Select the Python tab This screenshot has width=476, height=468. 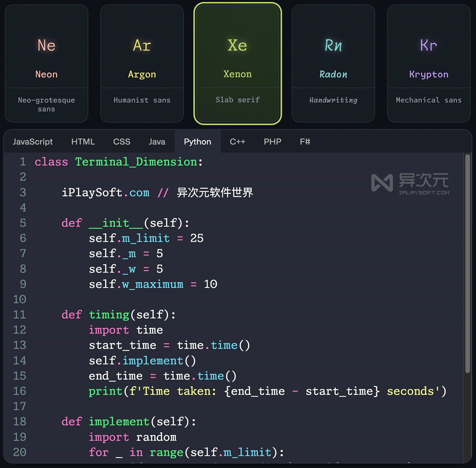pos(197,141)
